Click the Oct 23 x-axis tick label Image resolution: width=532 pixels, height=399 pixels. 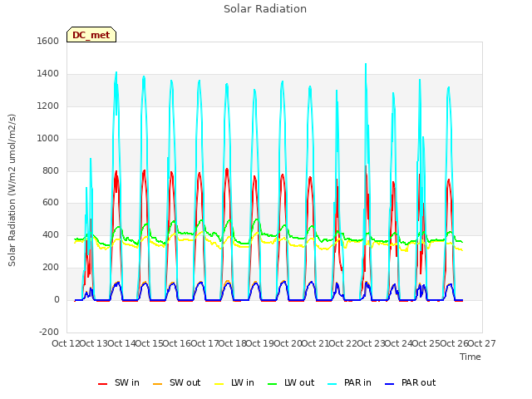(x=371, y=343)
